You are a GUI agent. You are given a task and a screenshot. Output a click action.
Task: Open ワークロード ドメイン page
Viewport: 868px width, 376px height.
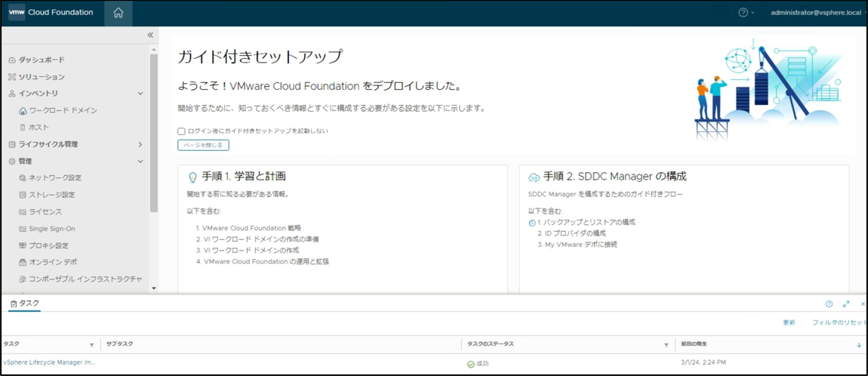(63, 111)
